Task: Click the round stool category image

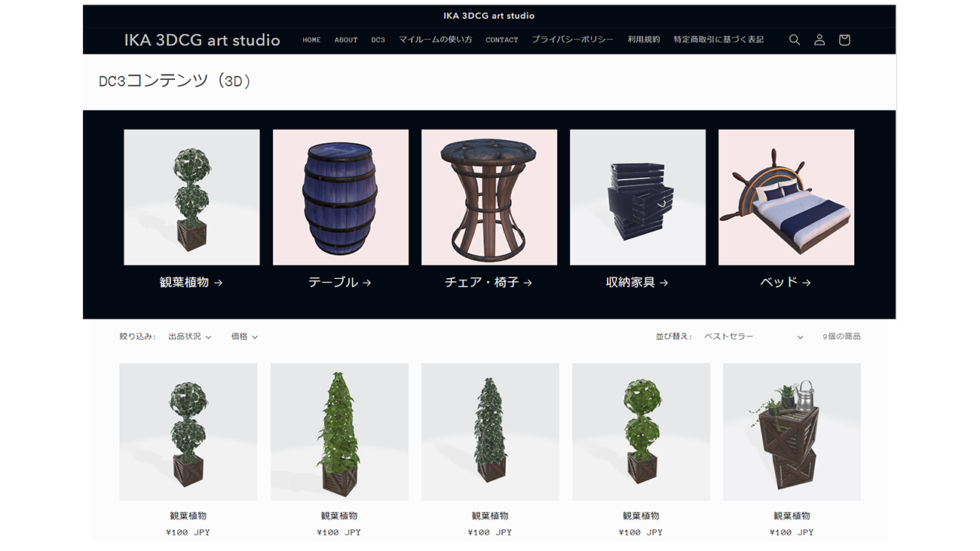Action: (489, 197)
